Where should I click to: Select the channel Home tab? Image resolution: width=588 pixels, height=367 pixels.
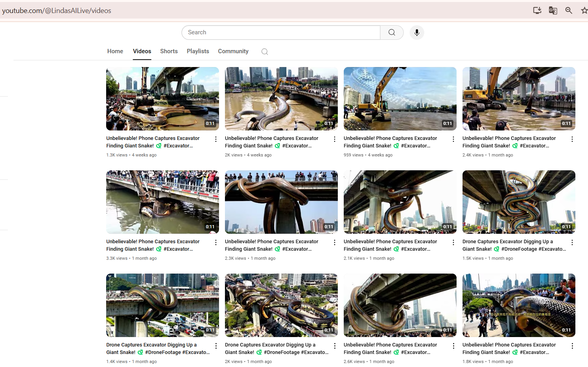[x=115, y=51]
